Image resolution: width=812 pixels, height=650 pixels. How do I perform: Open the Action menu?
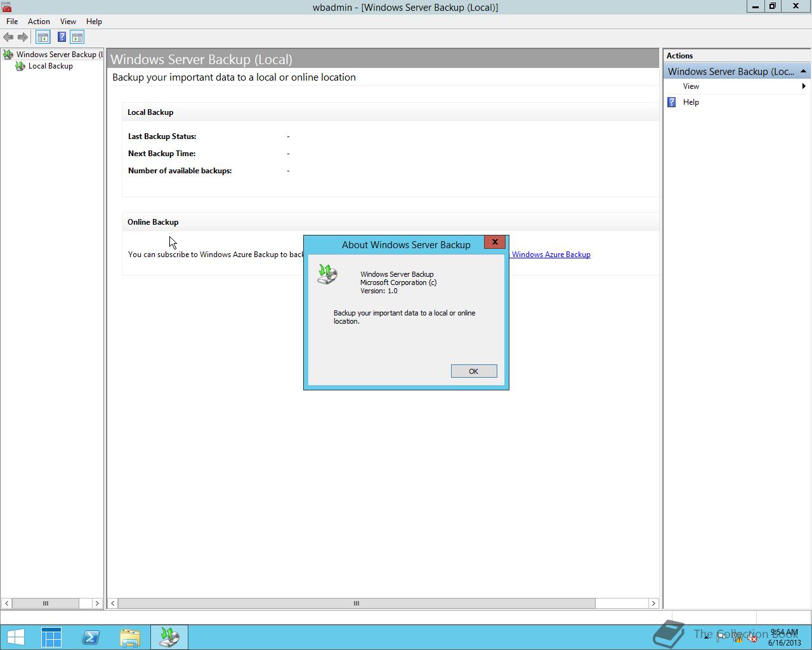click(39, 22)
